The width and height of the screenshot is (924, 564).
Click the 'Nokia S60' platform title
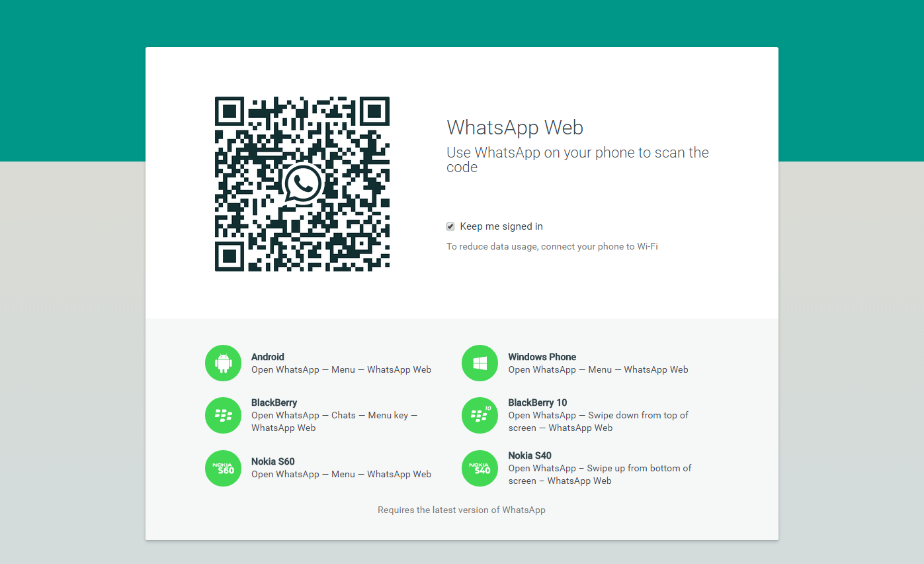(273, 461)
